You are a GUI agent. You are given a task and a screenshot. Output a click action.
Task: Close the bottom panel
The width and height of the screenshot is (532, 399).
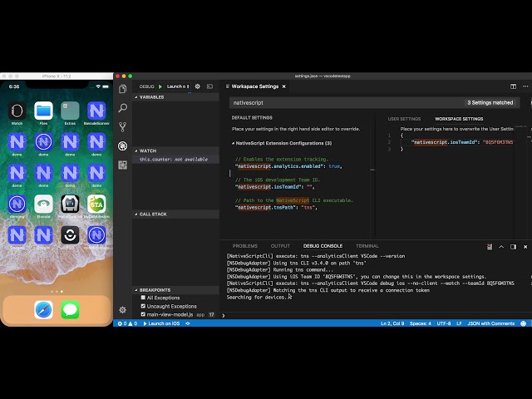tap(525, 247)
